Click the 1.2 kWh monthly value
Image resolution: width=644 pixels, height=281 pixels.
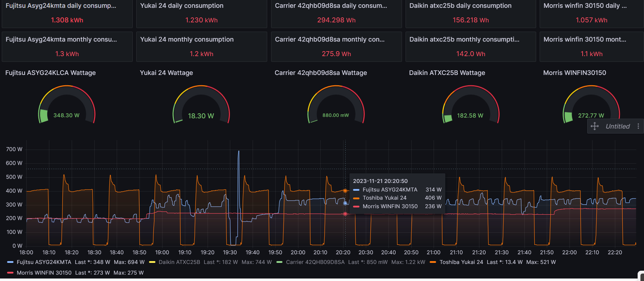point(202,54)
